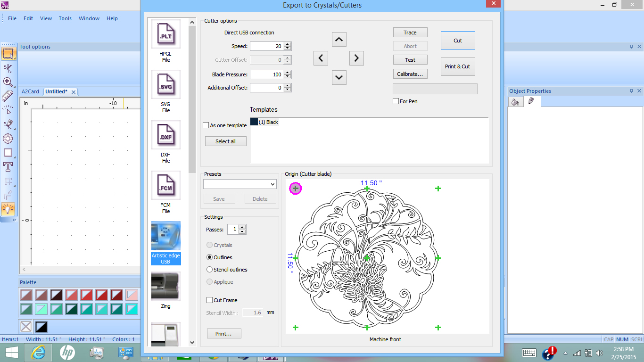
Task: Choose the SVG File export format
Action: pyautogui.click(x=166, y=92)
